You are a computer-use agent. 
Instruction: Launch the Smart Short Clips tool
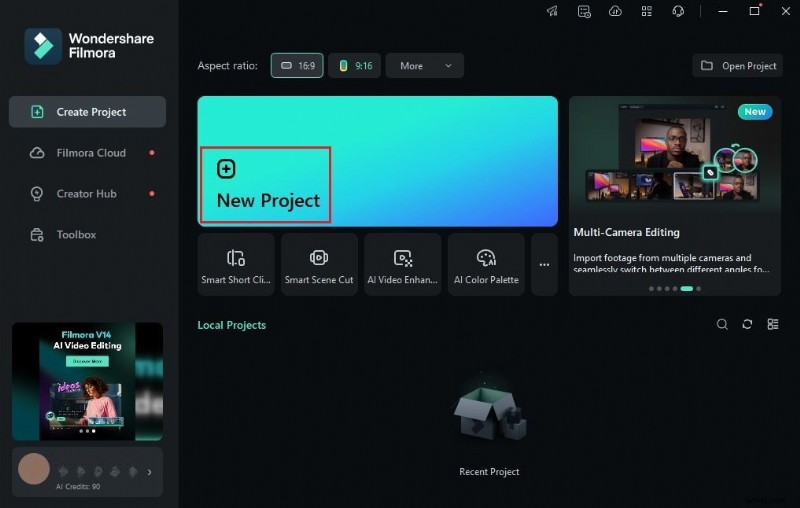coord(236,265)
